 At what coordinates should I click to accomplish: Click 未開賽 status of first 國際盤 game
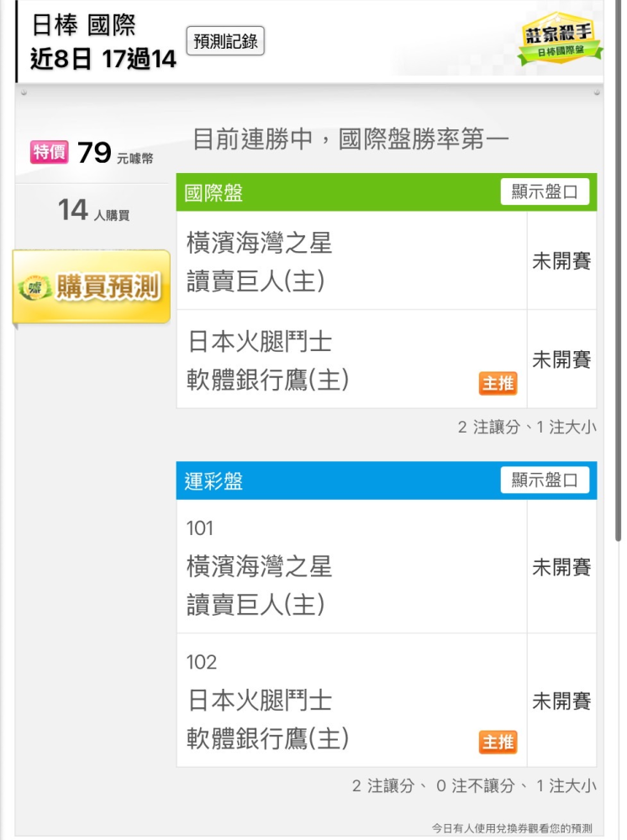(x=561, y=261)
